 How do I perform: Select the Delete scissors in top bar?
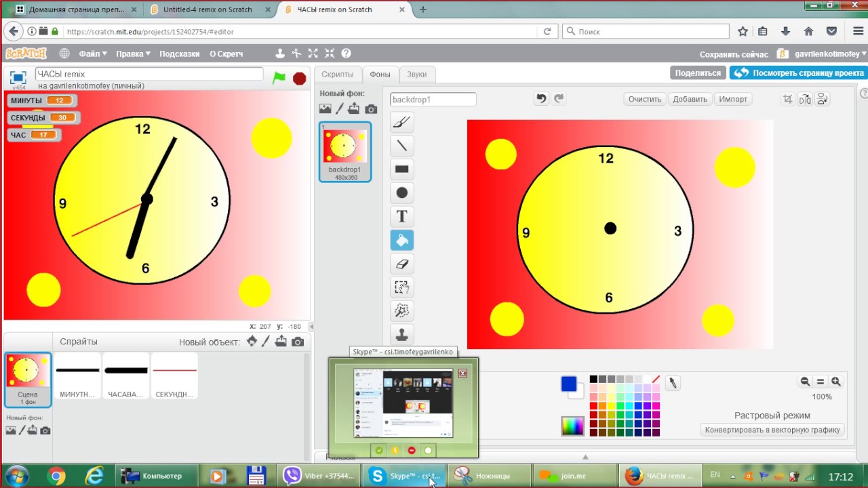296,54
